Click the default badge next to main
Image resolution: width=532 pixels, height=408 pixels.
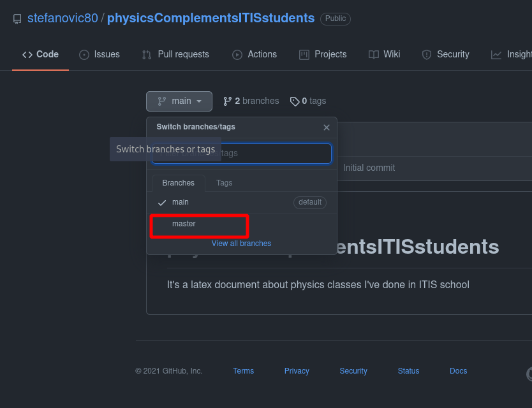pyautogui.click(x=310, y=203)
